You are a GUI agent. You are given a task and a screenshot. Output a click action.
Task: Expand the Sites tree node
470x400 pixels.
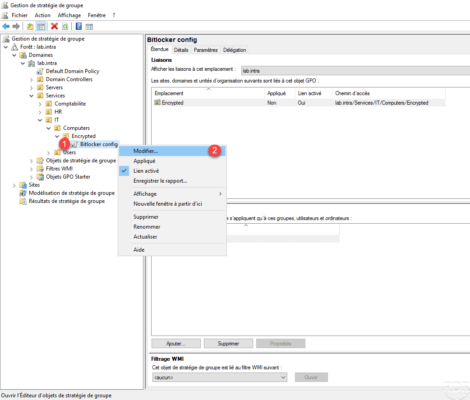(14, 185)
